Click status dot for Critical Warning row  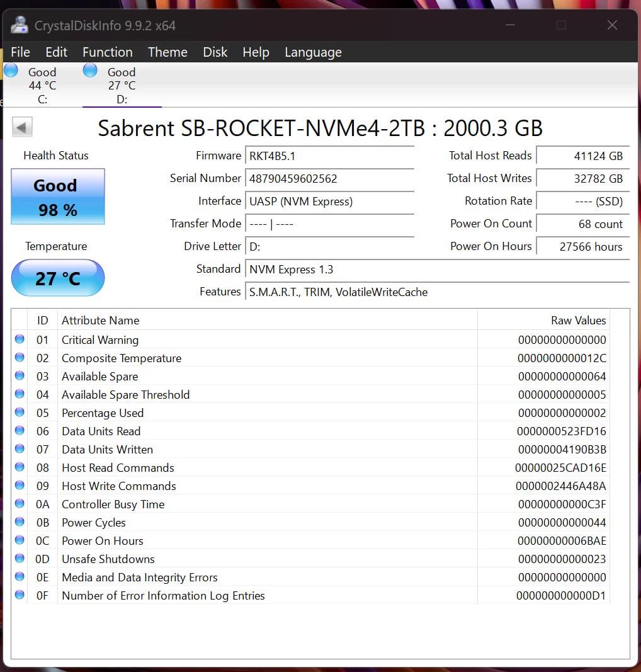[20, 339]
